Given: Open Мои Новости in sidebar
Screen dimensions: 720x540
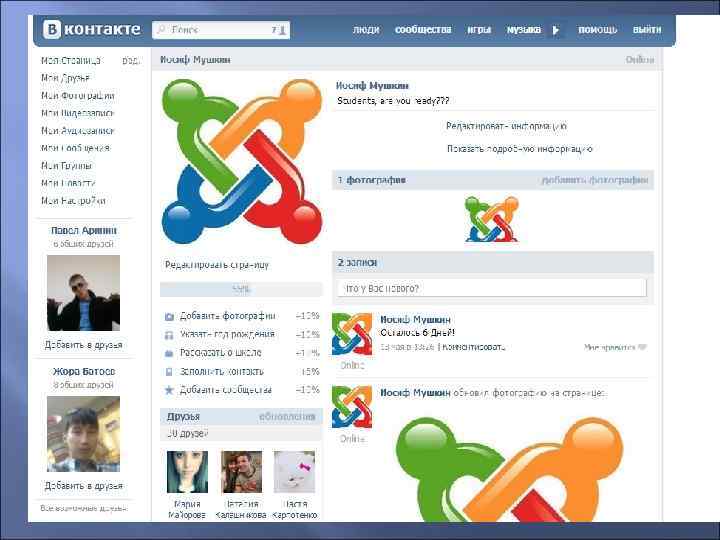Looking at the screenshot, I should coord(68,183).
